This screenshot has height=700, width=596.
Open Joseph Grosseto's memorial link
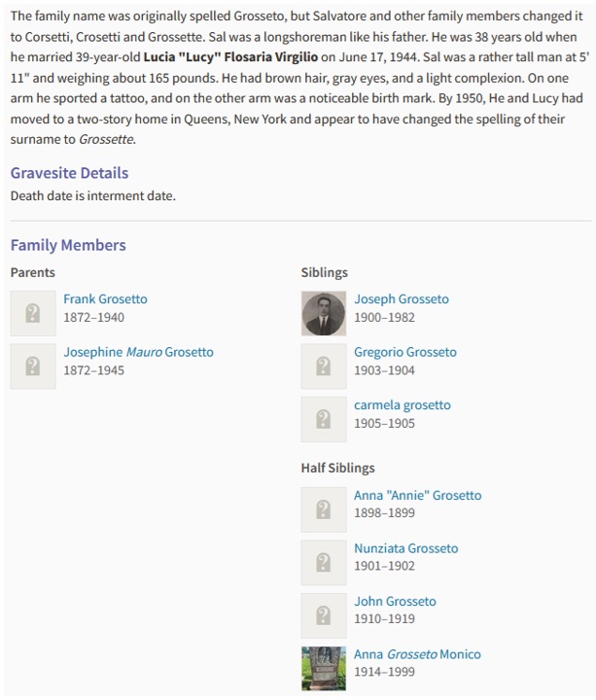tap(402, 298)
